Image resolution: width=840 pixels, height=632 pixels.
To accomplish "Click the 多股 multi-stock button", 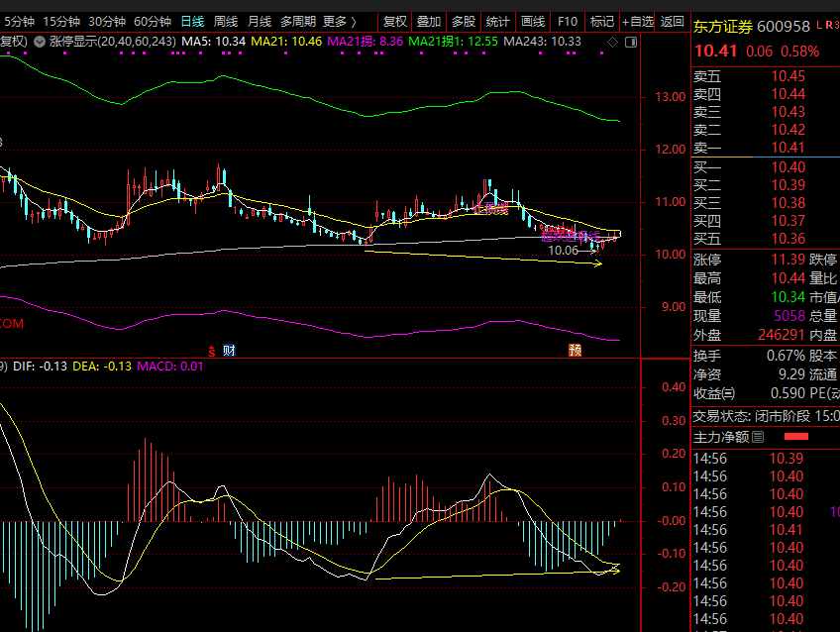I will [x=464, y=22].
